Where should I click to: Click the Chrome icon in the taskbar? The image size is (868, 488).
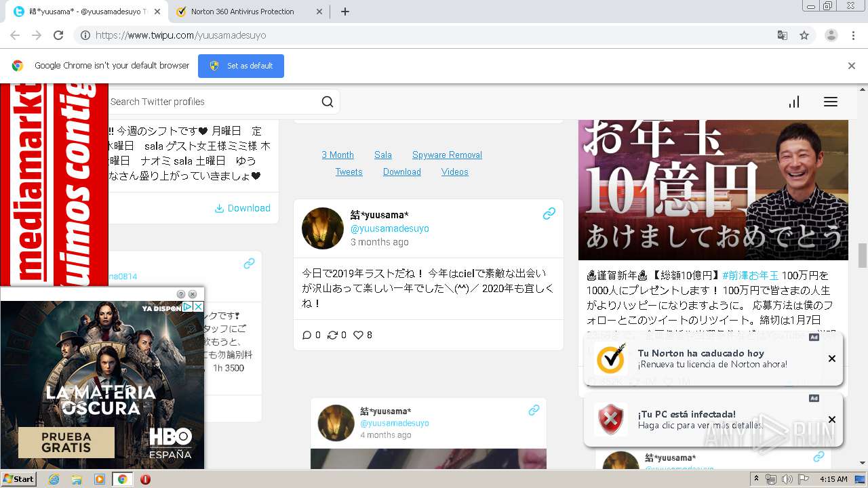[x=122, y=479]
